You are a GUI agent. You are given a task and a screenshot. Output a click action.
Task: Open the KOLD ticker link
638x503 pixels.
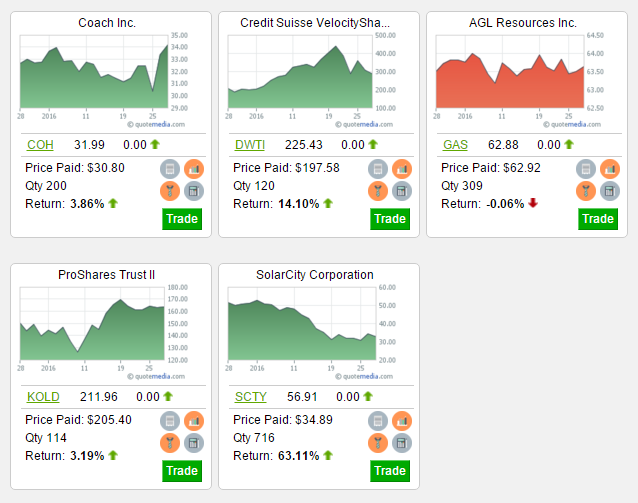pos(43,397)
